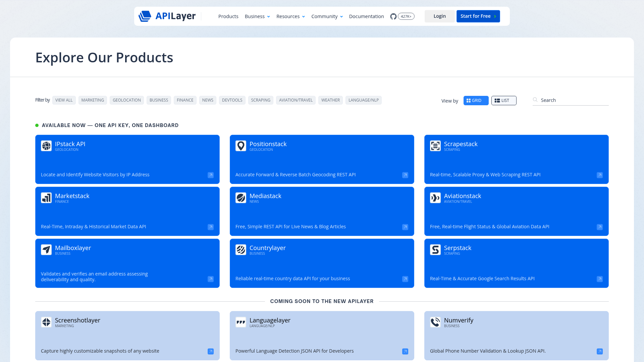Click the Screenshotlayer logo icon
644x362 pixels.
[x=46, y=322]
